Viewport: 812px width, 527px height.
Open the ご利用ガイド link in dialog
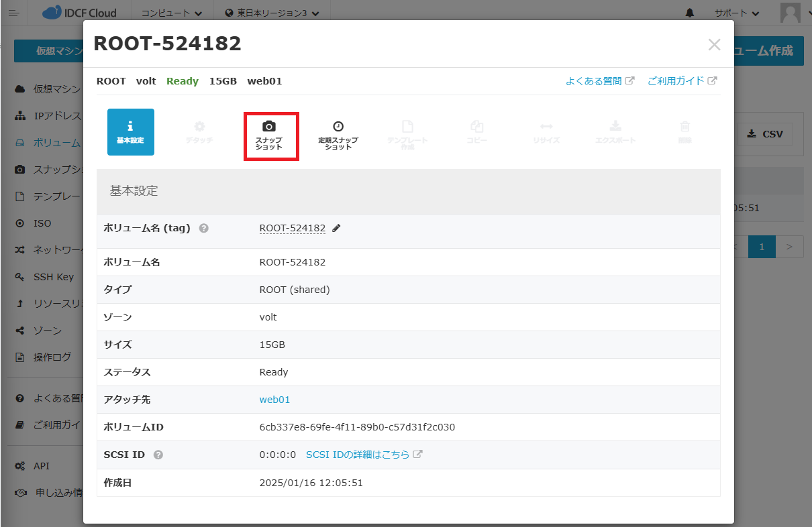[682, 81]
